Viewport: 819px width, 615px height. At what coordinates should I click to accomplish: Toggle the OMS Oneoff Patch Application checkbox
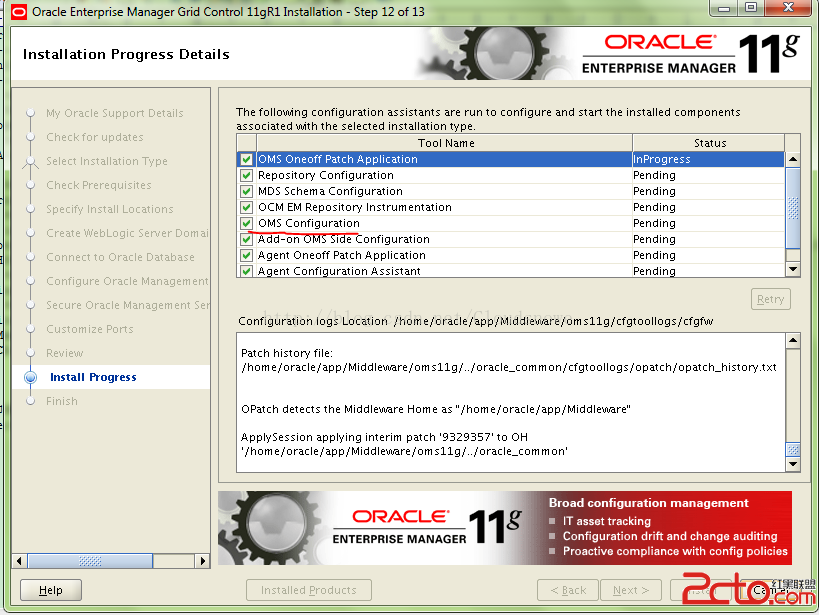[246, 159]
